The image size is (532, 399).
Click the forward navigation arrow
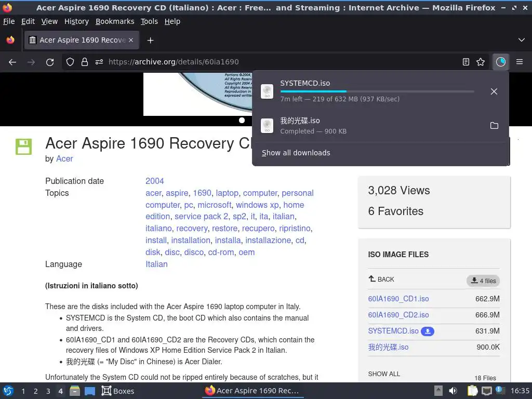tap(31, 62)
